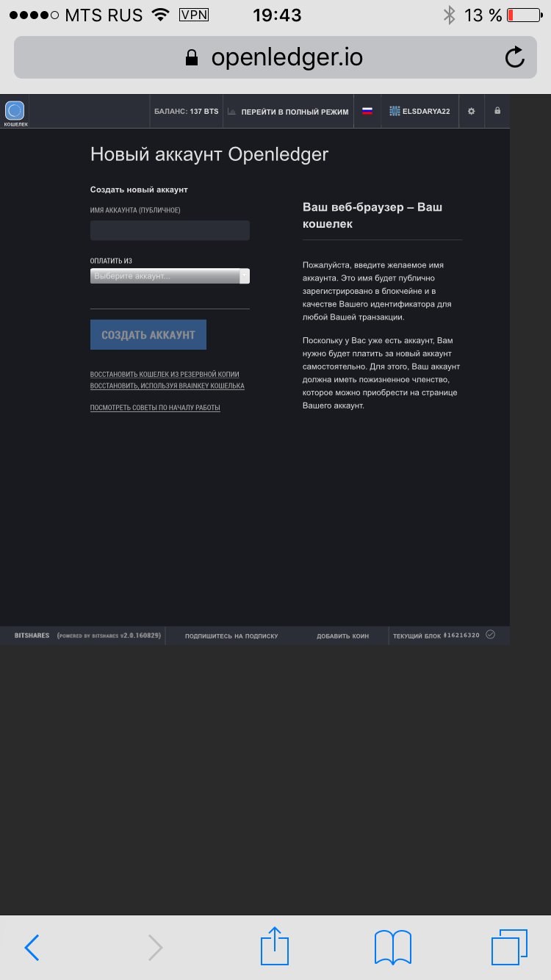Open 'Восстановить, используя brainkey кошелька' link
The height and width of the screenshot is (980, 551).
pos(168,386)
